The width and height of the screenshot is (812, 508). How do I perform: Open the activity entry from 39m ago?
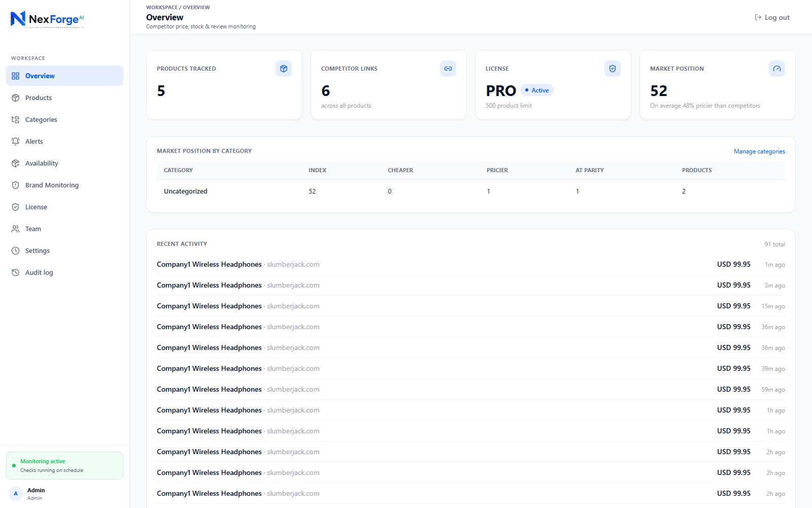click(x=470, y=368)
